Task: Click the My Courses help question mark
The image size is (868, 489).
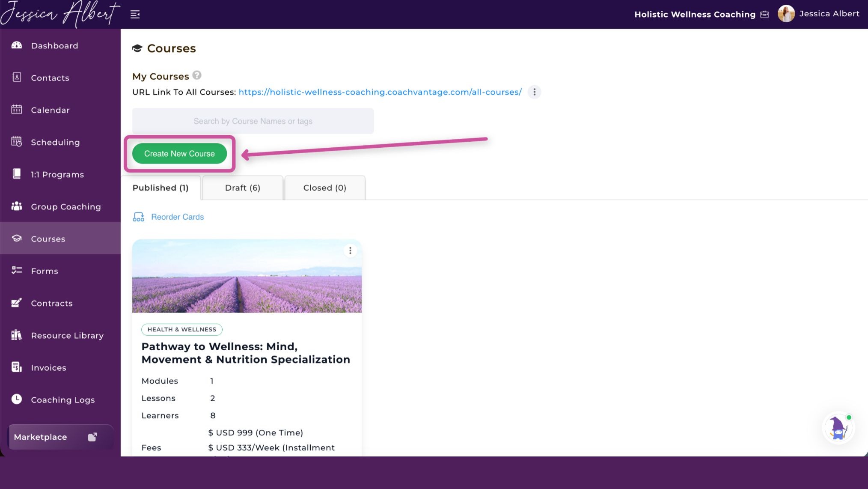Action: click(x=197, y=75)
